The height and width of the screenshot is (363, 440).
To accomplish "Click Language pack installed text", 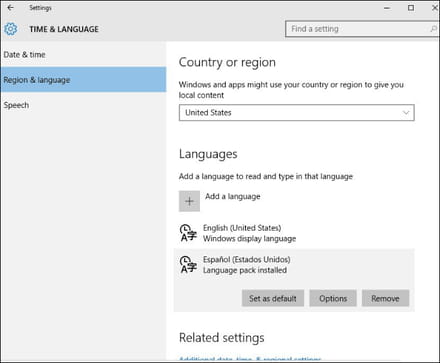I will pyautogui.click(x=245, y=270).
